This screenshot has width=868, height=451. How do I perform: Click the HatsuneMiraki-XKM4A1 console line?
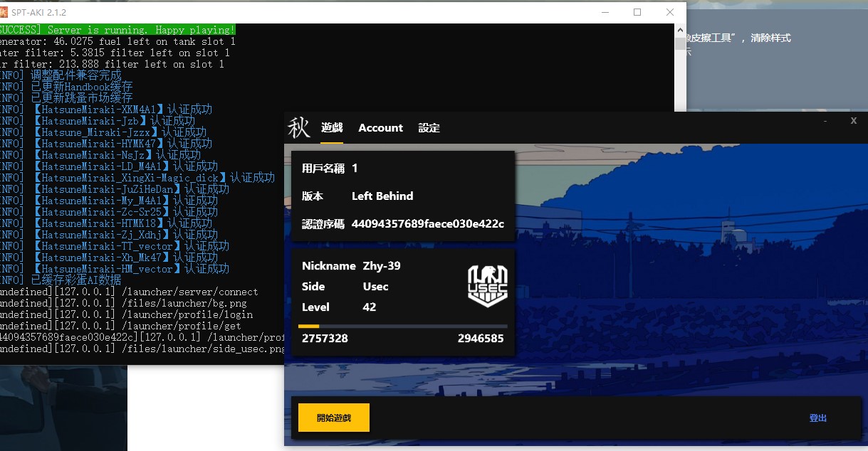coord(106,110)
